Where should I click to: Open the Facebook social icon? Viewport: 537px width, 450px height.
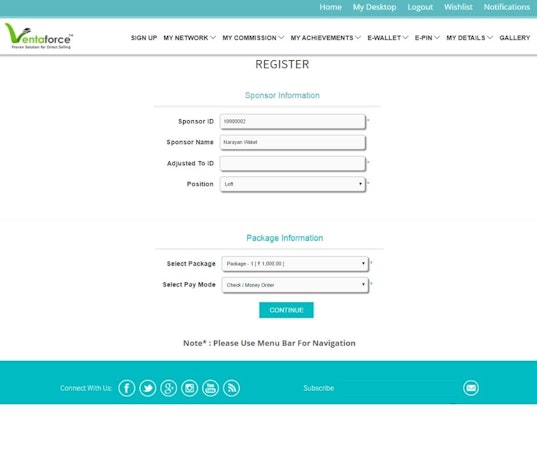coord(127,388)
